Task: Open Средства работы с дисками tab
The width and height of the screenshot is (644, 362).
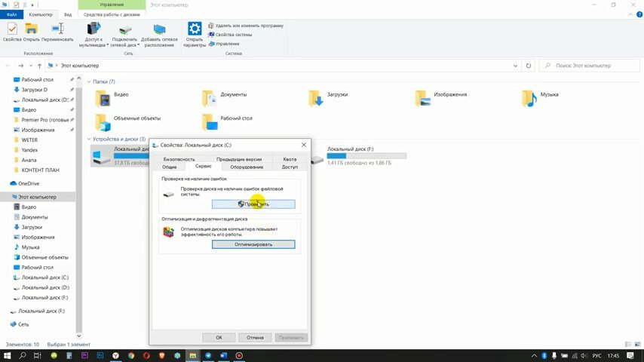Action: click(x=112, y=14)
